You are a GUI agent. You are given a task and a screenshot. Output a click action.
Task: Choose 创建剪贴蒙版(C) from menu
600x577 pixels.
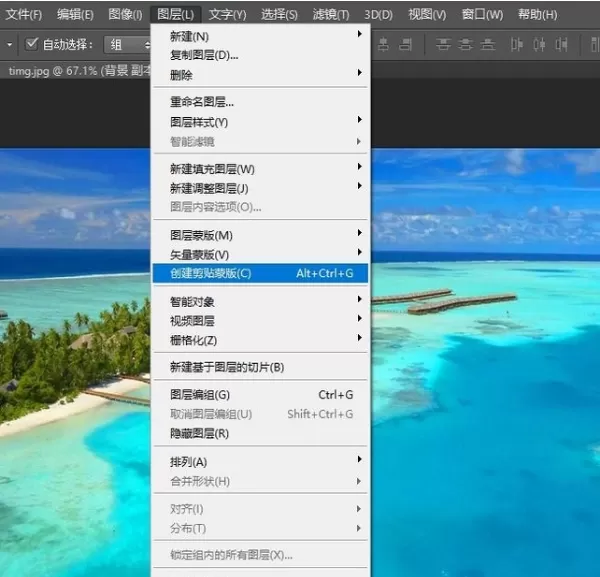(x=261, y=273)
